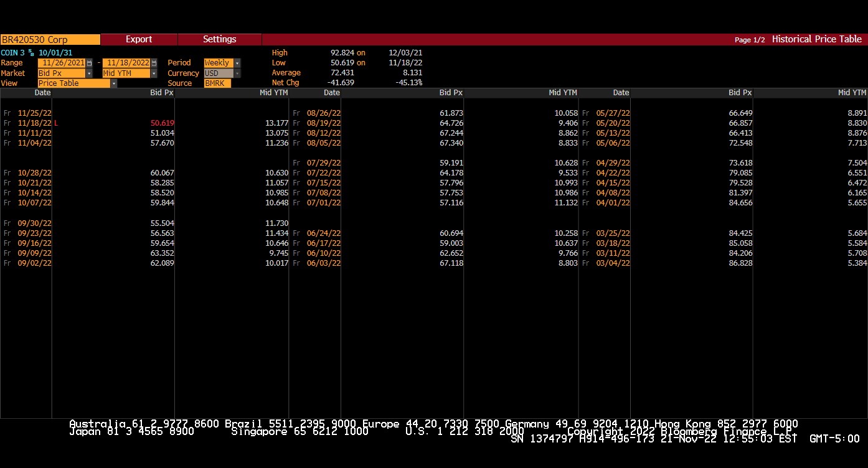The image size is (868, 468).
Task: Click bid price 72.548 for 05/06/22
Action: (x=740, y=143)
